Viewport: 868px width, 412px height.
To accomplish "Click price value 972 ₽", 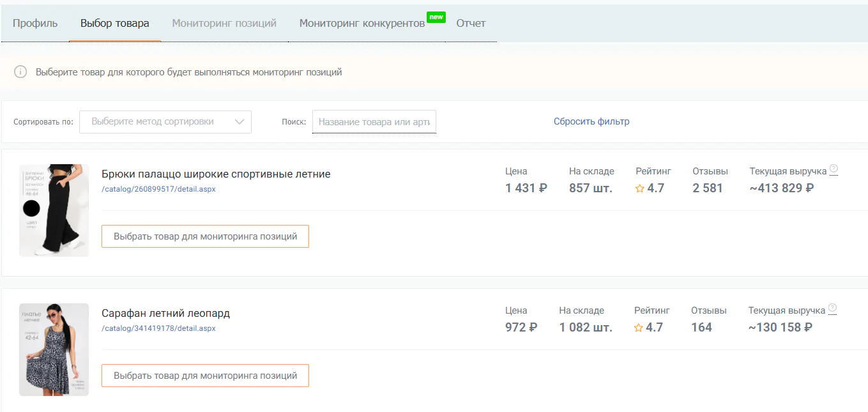I will tap(521, 327).
